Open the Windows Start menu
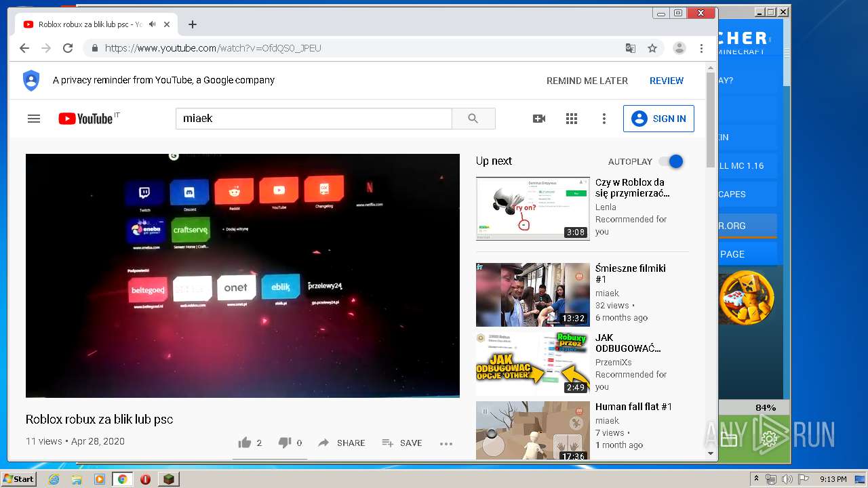 18,479
